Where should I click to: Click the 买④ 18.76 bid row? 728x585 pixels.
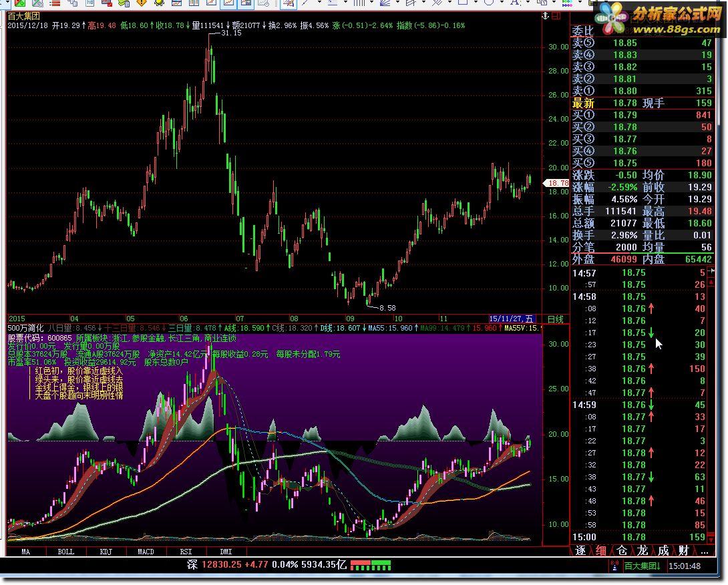click(x=642, y=152)
